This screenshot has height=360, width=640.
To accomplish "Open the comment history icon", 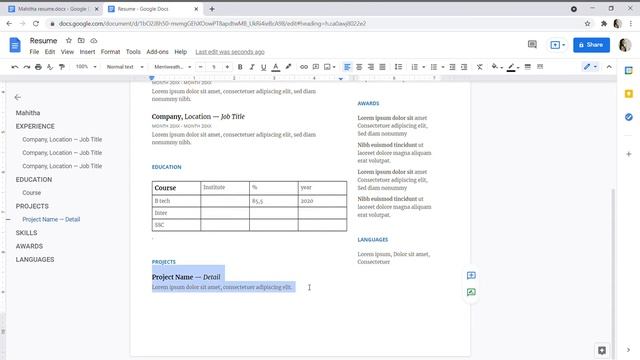I will pyautogui.click(x=532, y=44).
